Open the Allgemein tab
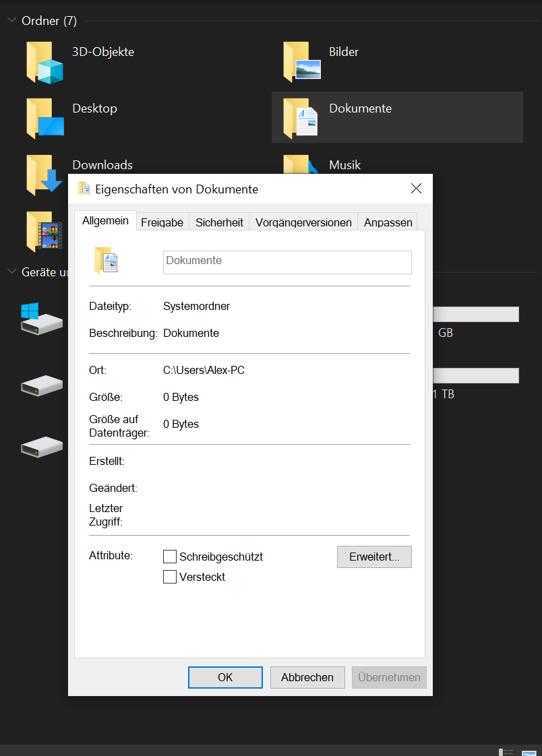 pos(106,220)
